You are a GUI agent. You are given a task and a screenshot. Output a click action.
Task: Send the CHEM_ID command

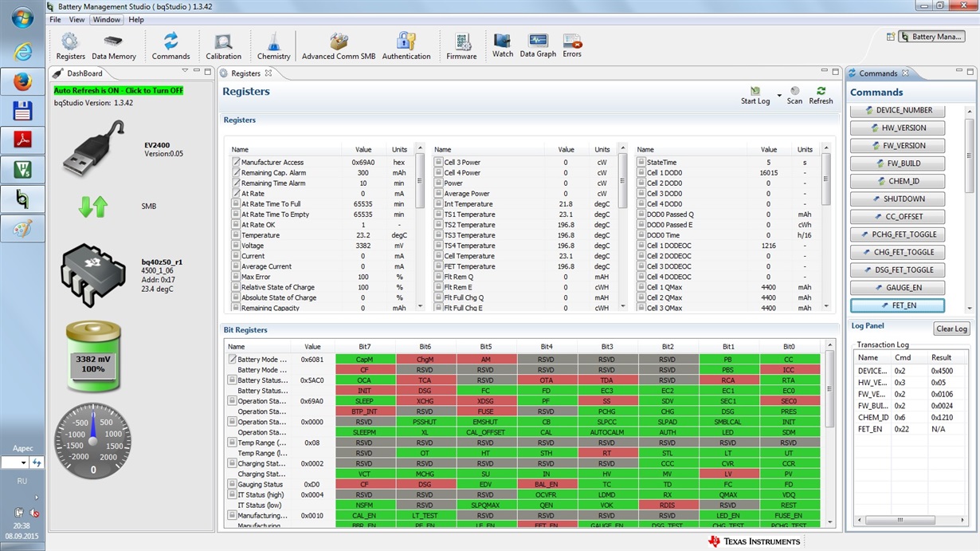(898, 181)
